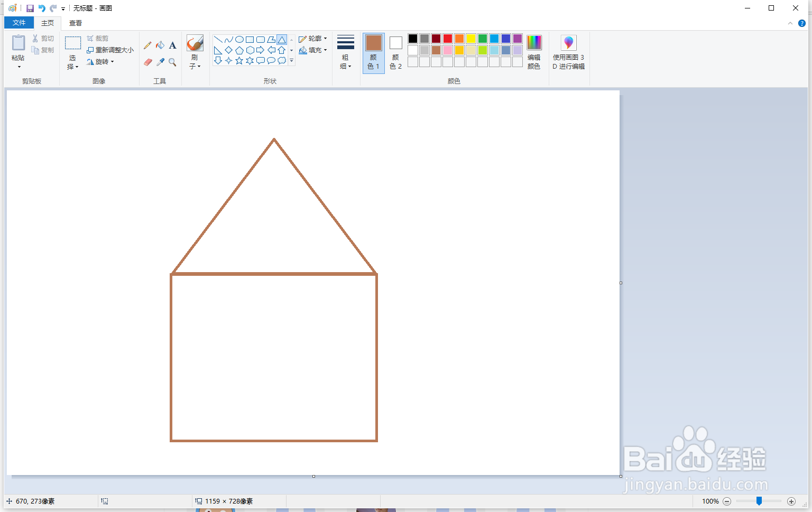
Task: Pick the purple color swatch
Action: [x=518, y=39]
